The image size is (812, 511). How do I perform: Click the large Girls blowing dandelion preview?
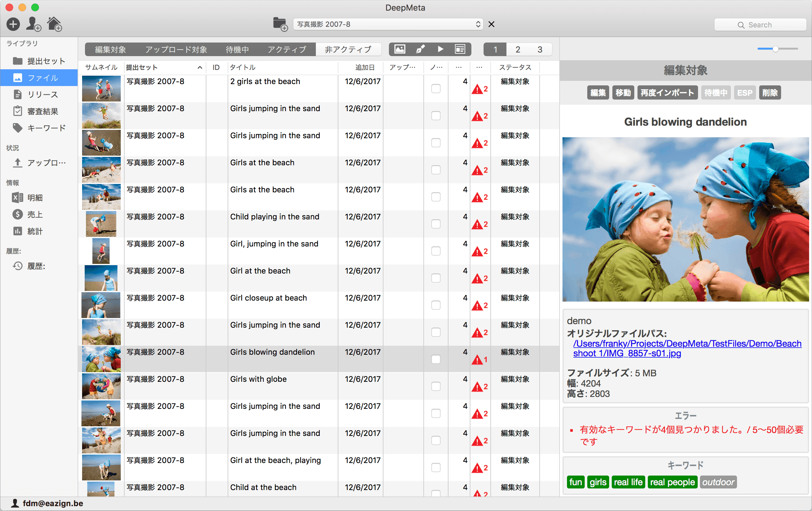pyautogui.click(x=685, y=219)
